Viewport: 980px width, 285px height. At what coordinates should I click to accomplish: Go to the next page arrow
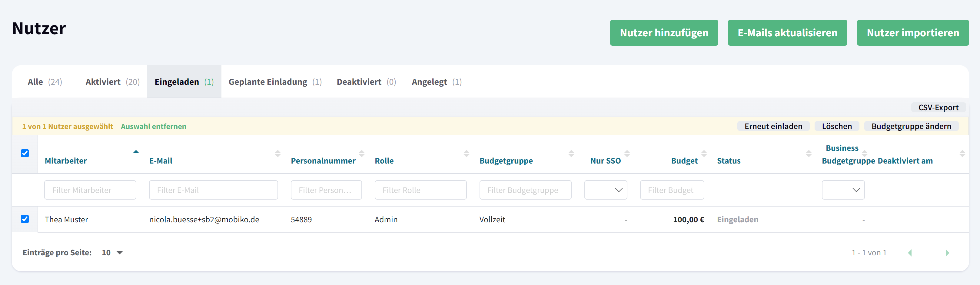coord(947,253)
